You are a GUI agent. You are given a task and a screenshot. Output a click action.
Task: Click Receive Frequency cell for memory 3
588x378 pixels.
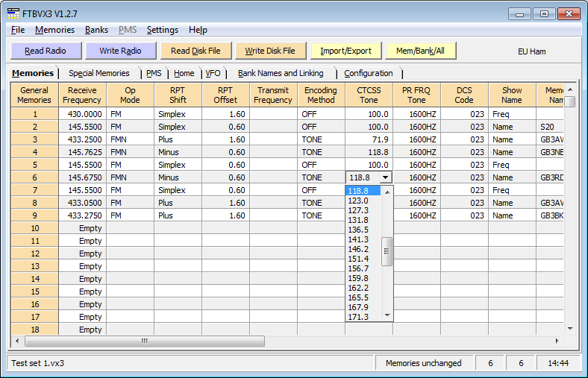(x=82, y=139)
